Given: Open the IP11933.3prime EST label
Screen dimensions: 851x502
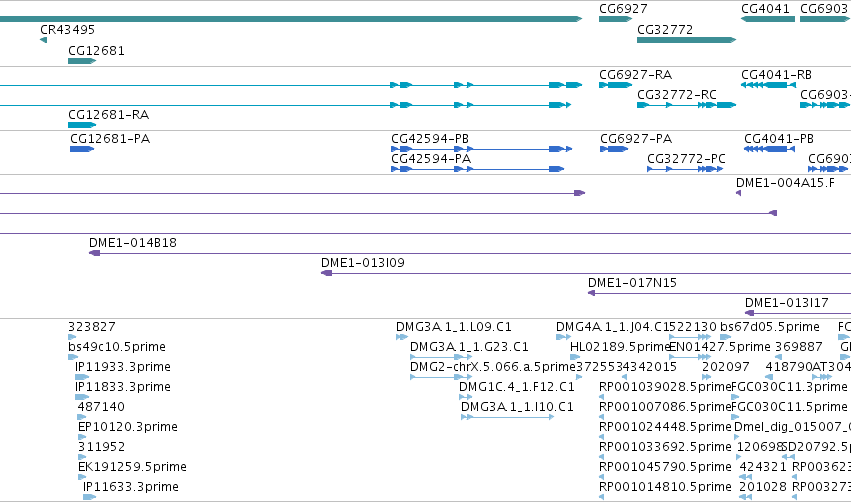Looking at the screenshot, I should tap(123, 367).
